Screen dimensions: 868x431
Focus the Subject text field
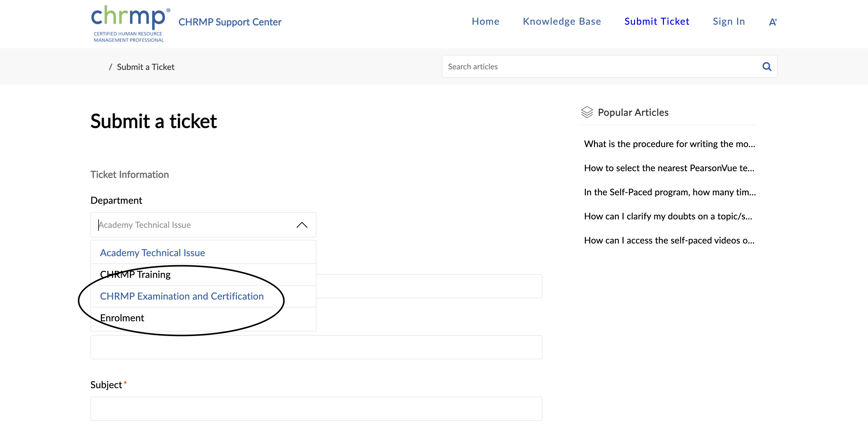click(x=316, y=408)
